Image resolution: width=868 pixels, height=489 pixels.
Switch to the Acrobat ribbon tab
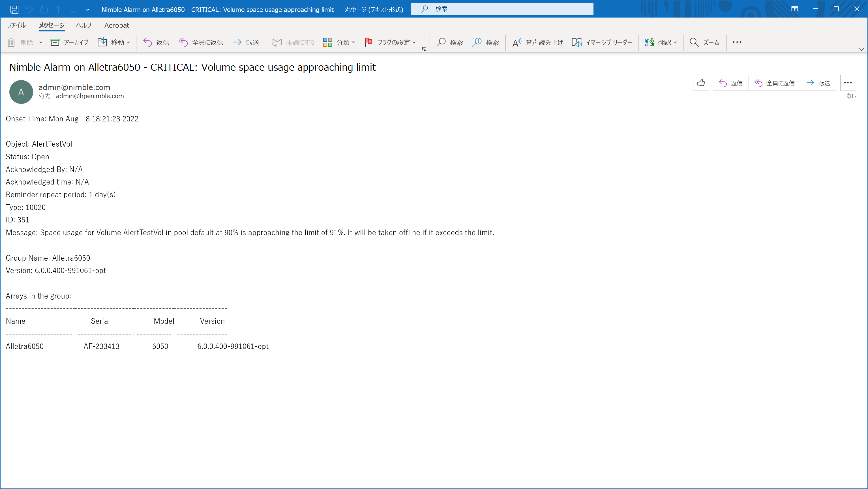pos(117,25)
